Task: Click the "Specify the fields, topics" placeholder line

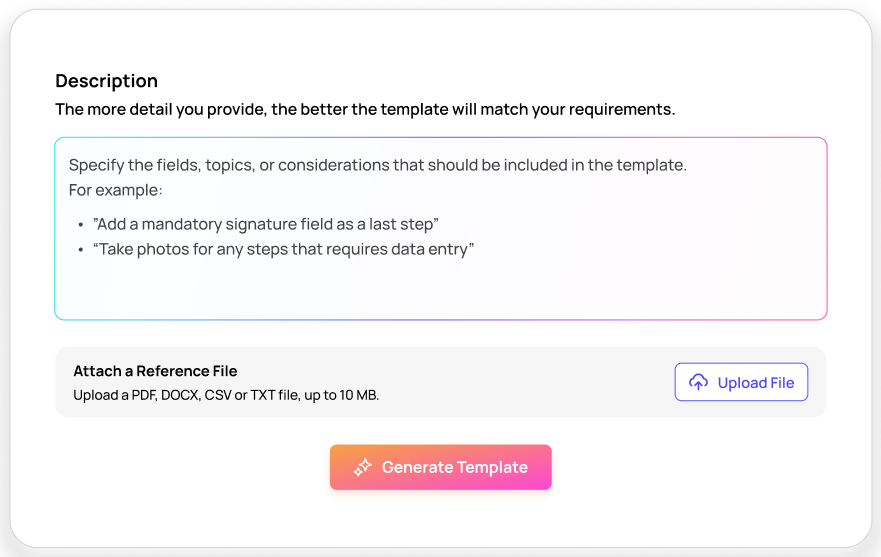Action: point(377,165)
